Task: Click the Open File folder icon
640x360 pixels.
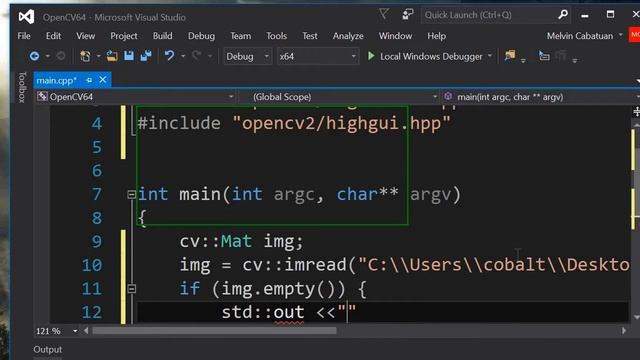Action: point(112,56)
